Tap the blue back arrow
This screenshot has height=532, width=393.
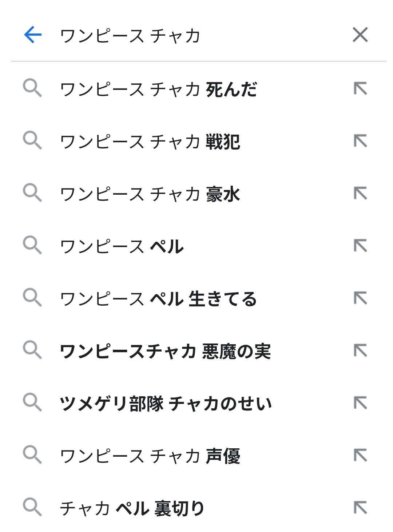point(33,35)
